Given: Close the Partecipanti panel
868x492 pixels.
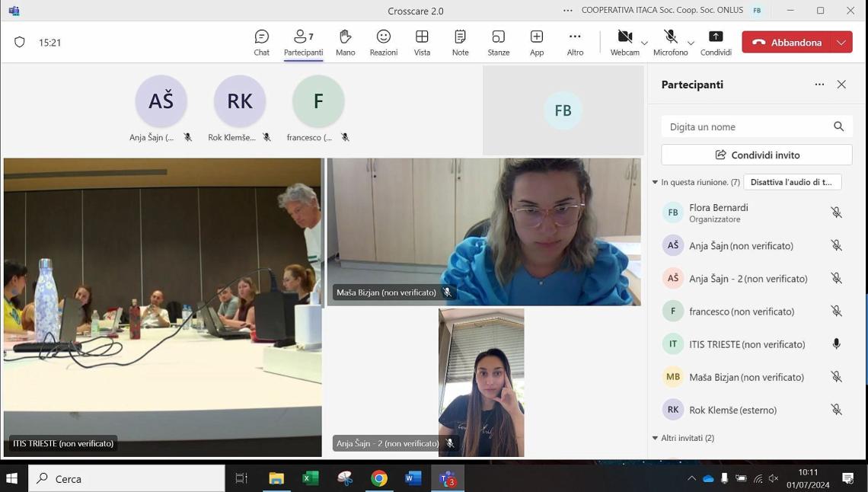Looking at the screenshot, I should pos(841,85).
